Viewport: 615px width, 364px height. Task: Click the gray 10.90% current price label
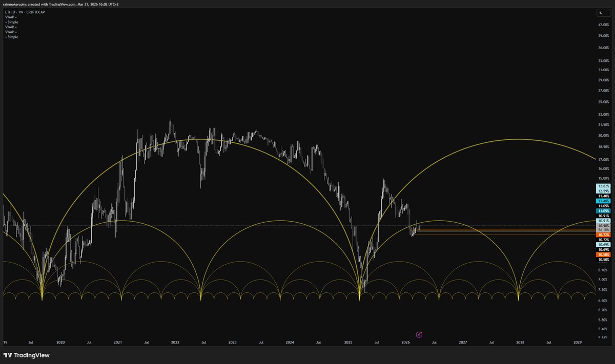click(604, 226)
